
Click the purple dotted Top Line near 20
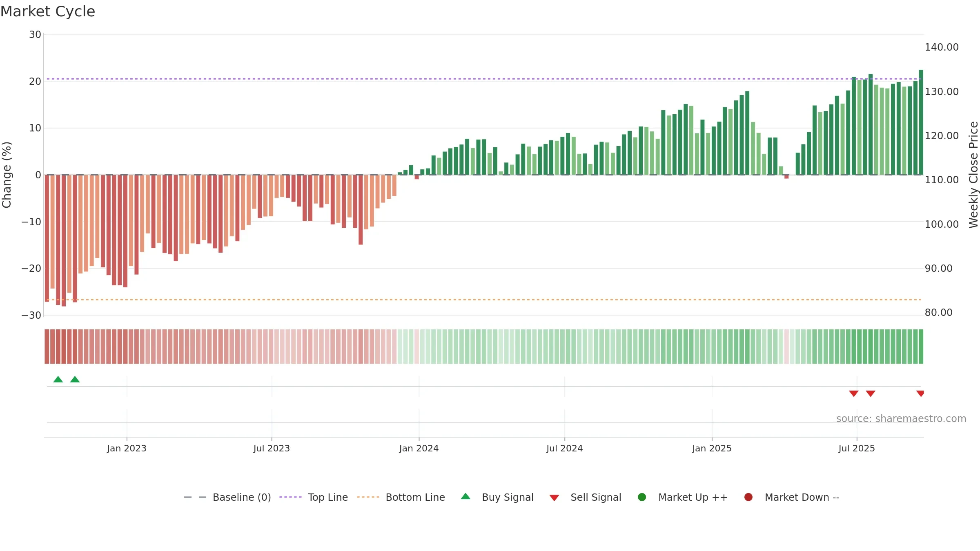pyautogui.click(x=484, y=79)
